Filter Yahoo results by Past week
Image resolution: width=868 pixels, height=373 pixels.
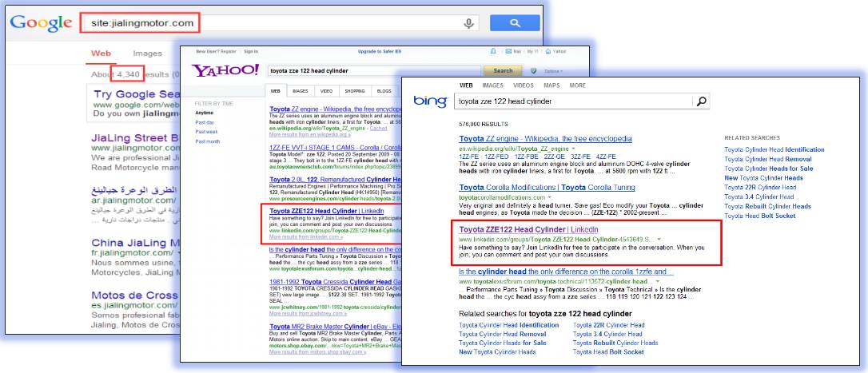click(x=206, y=132)
